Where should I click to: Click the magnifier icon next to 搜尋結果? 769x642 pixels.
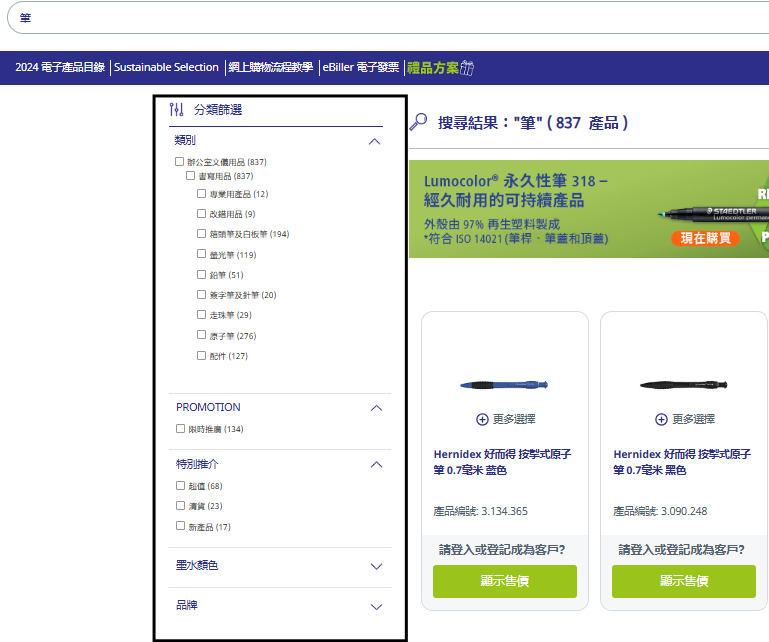point(418,122)
